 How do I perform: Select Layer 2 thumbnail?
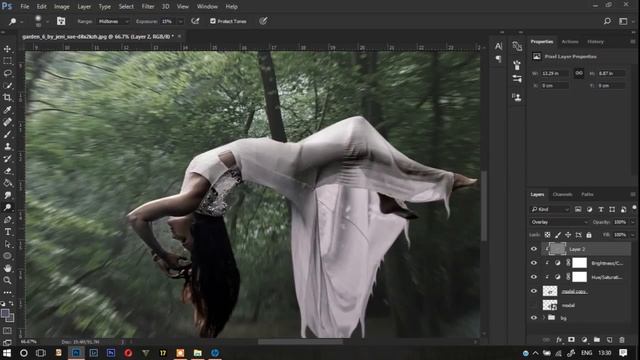[558, 249]
